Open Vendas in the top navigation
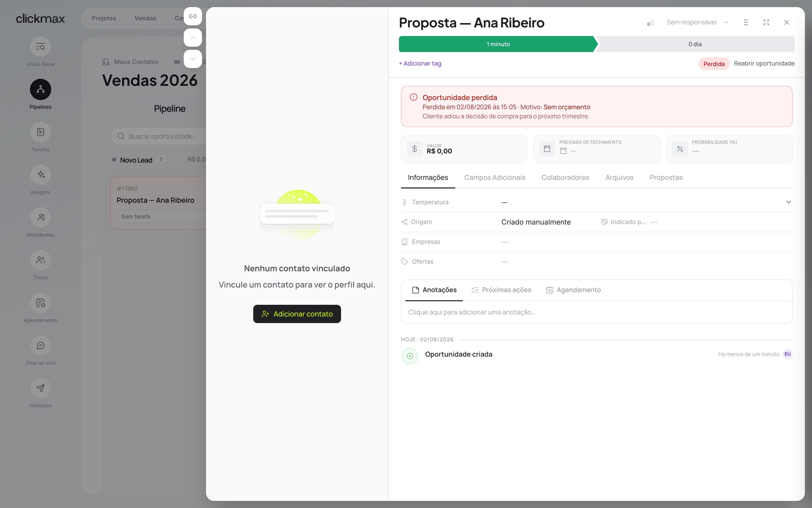 [x=145, y=18]
